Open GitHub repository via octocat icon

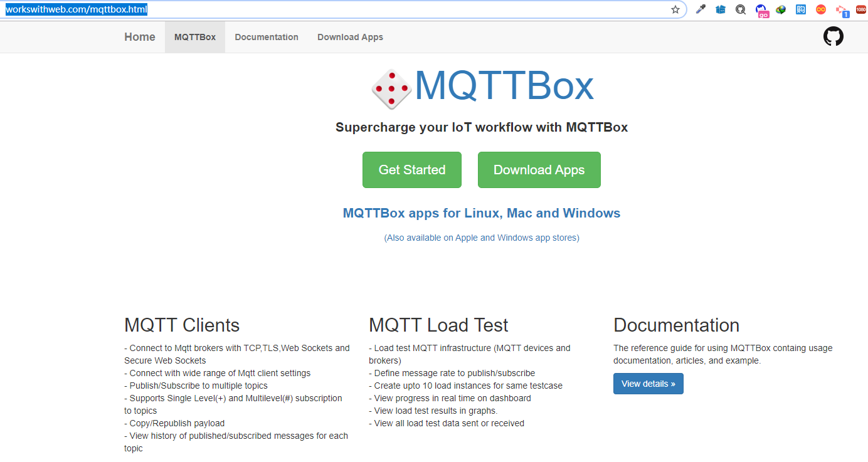click(x=834, y=36)
